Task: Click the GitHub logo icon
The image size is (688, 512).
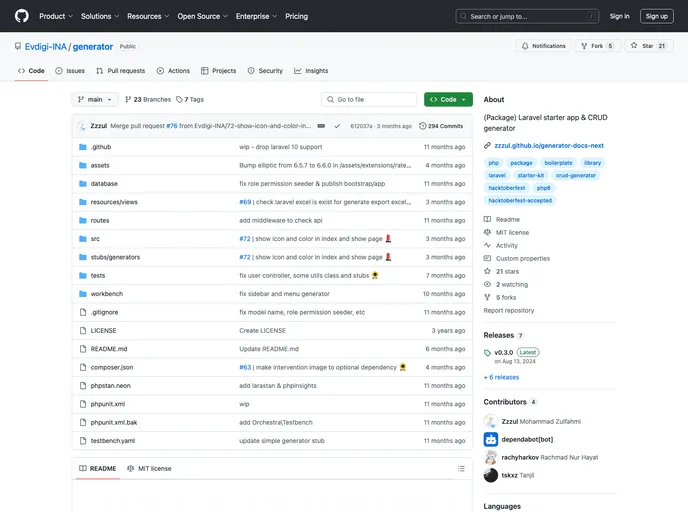Action: 22,16
